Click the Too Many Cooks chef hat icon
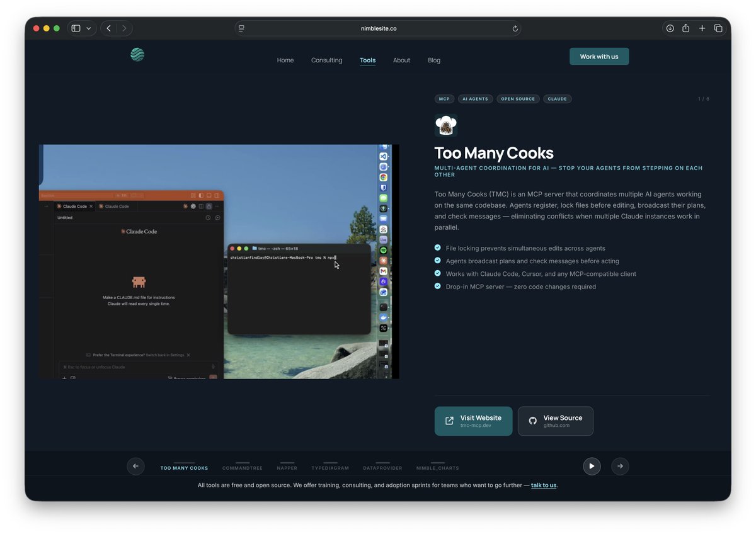Screen dimensions: 756x534 coord(446,125)
